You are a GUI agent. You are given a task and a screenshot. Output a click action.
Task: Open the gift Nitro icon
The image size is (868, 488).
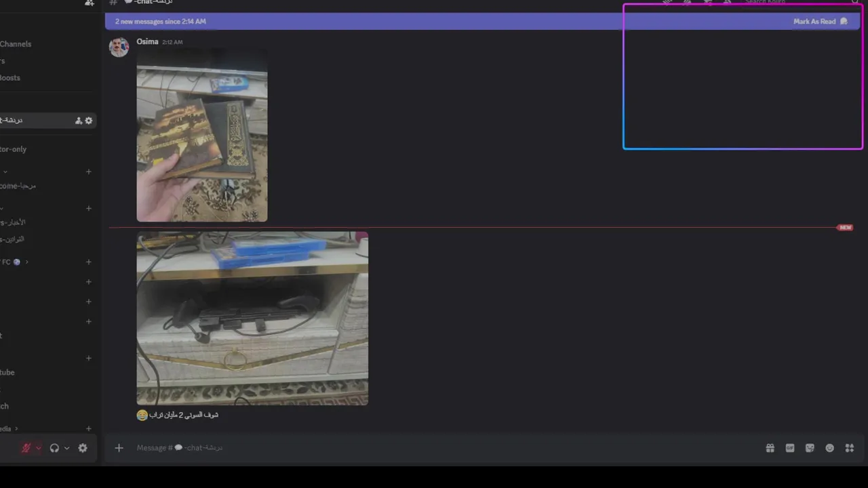pyautogui.click(x=770, y=448)
